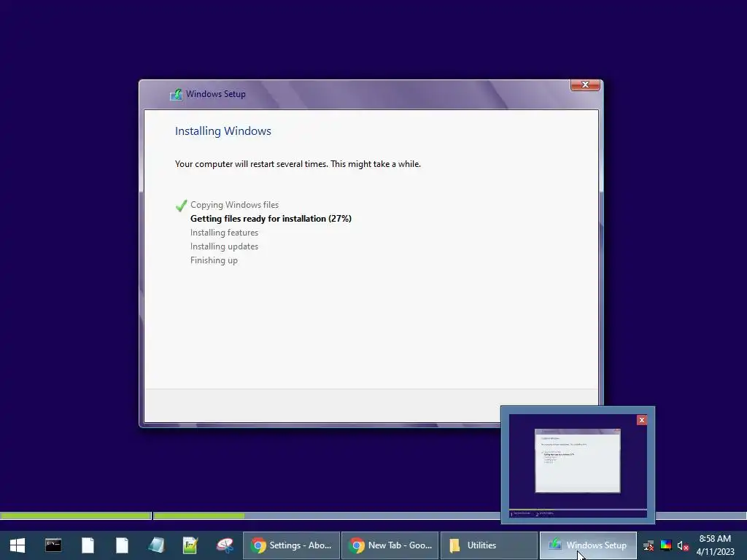Viewport: 747px width, 560px height.
Task: Open the Utilities folder taskbar button
Action: click(489, 545)
